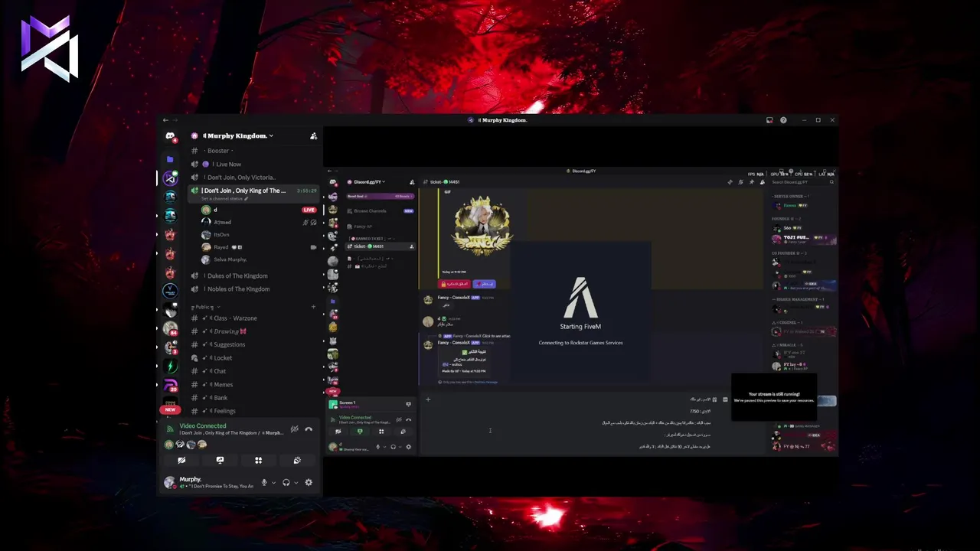Open microphone input options arrow
The image size is (980, 551).
(x=273, y=482)
